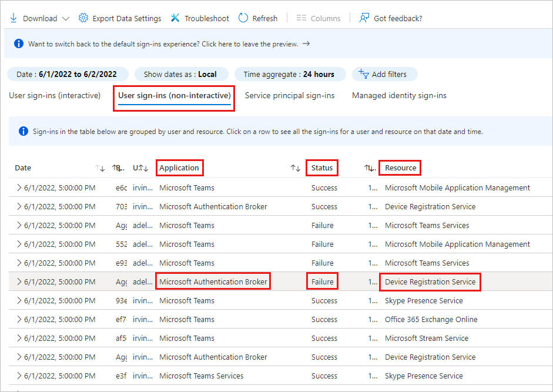Switch to the User sign-ins (interactive) tab
Image resolution: width=553 pixels, height=392 pixels.
pos(55,95)
